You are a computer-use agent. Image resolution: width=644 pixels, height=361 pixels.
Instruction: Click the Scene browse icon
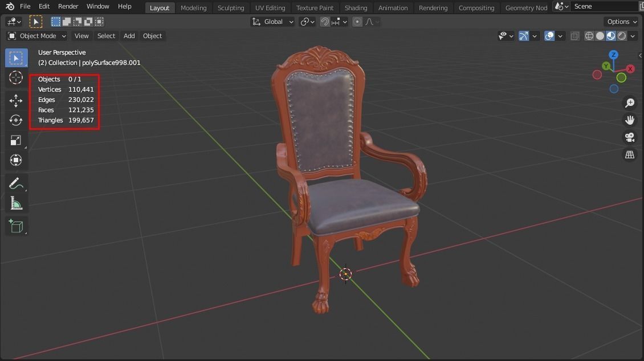(x=561, y=6)
